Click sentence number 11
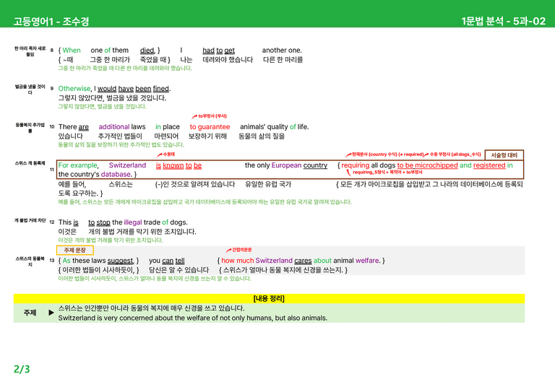The width and height of the screenshot is (555, 392). [52, 170]
